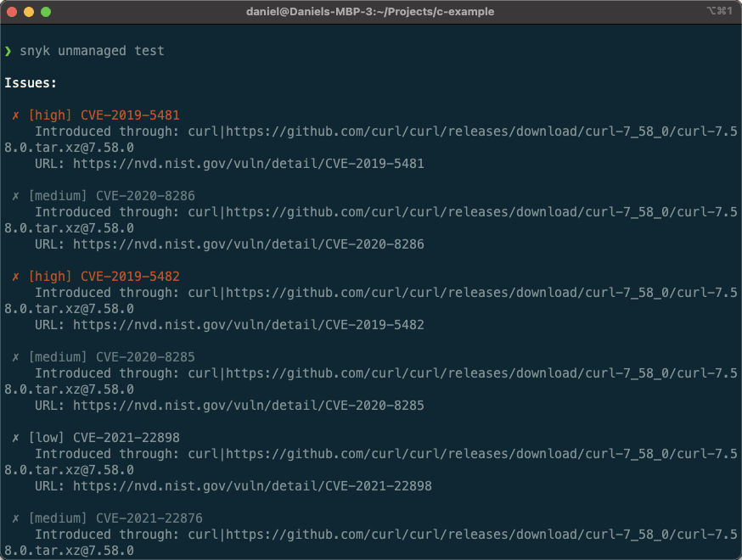The width and height of the screenshot is (742, 560).
Task: Click the x mark beside CVE-2021-22898
Action: point(15,438)
